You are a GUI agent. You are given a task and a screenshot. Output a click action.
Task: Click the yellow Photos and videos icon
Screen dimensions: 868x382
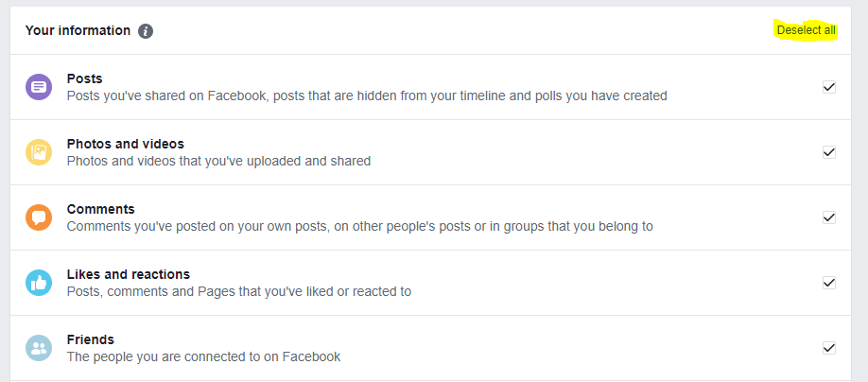(x=39, y=152)
